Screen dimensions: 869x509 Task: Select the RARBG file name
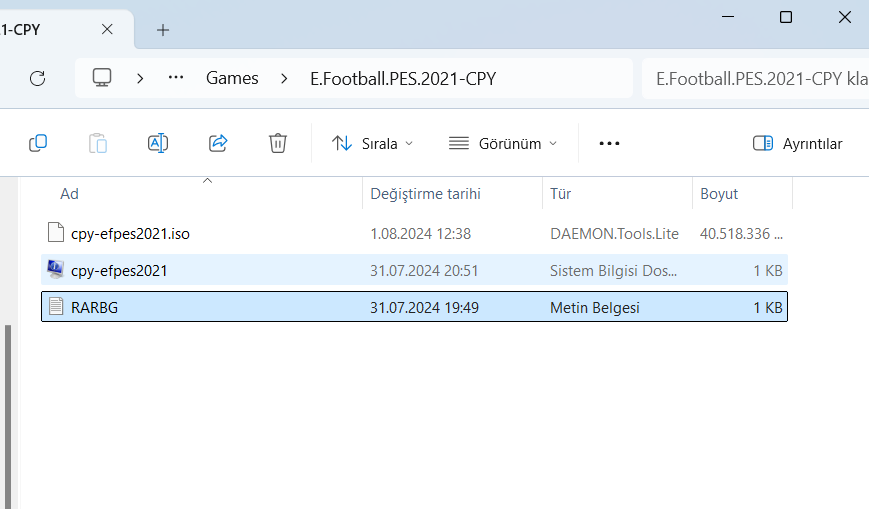coord(94,307)
